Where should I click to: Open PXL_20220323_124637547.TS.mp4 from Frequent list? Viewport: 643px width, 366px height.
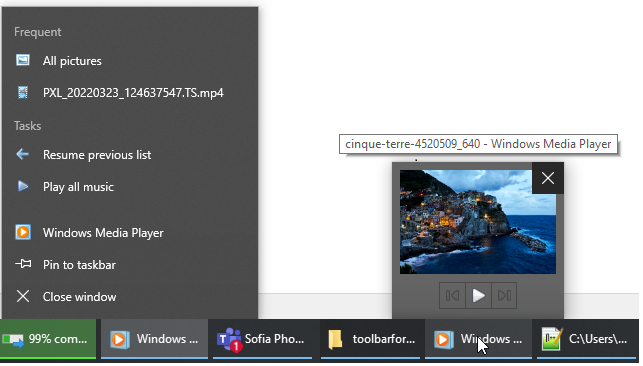130,93
